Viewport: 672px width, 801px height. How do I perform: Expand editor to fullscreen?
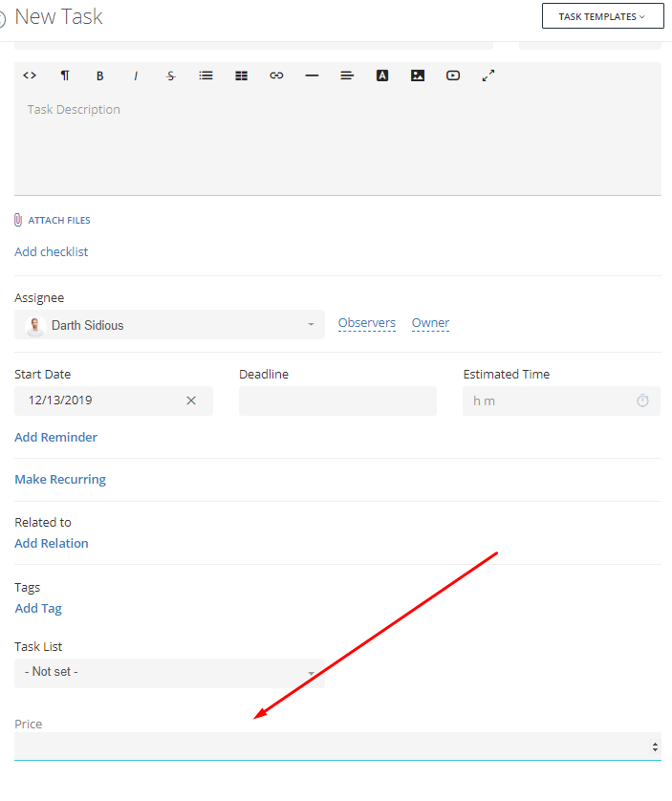488,76
